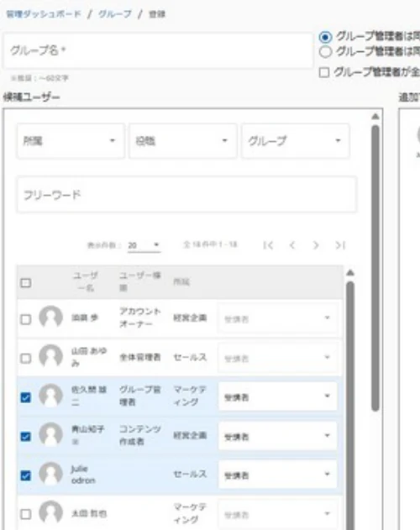Image resolution: width=420 pixels, height=530 pixels.
Task: Click the avatar next to Julie odron
Action: [50, 474]
